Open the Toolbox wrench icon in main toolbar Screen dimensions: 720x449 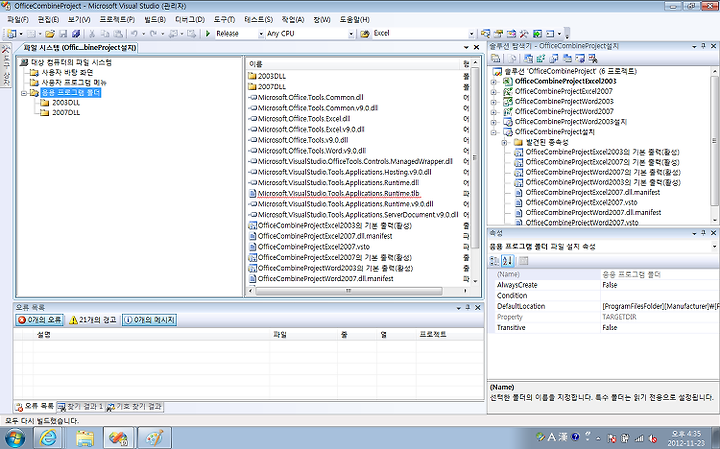(524, 34)
